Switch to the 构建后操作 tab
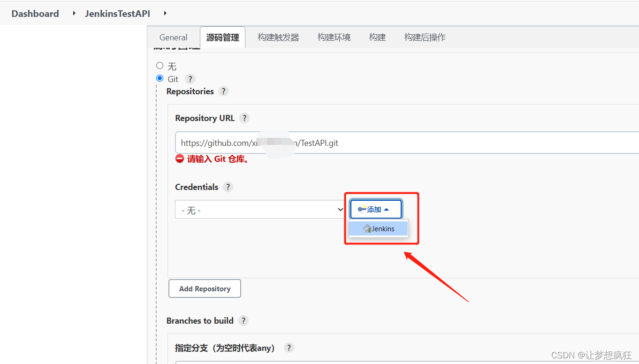Image resolution: width=639 pixels, height=364 pixels. click(425, 38)
